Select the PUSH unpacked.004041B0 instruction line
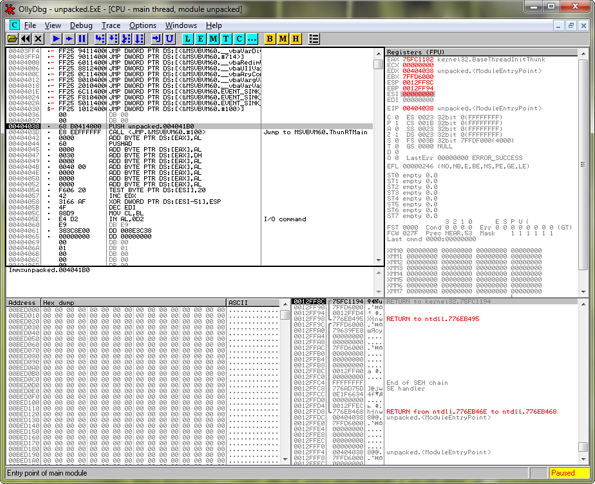This screenshot has width=595, height=484. pos(189,126)
